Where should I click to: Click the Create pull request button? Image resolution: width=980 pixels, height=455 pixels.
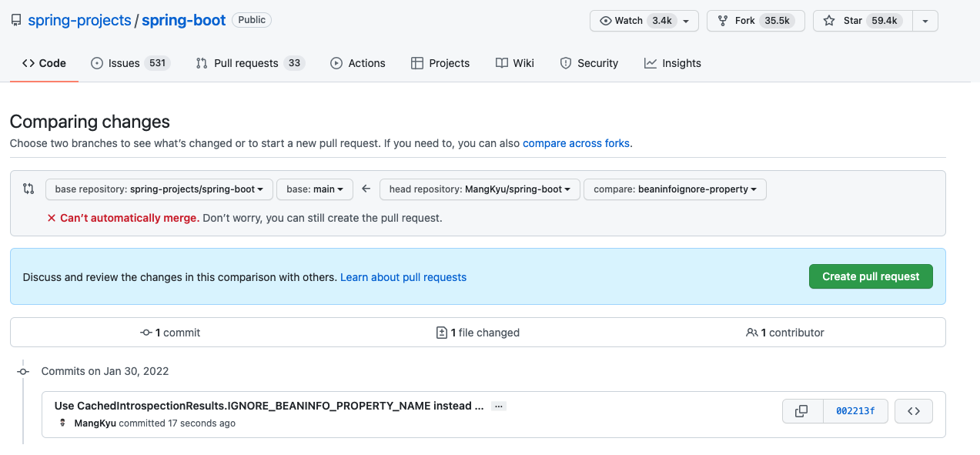point(871,276)
